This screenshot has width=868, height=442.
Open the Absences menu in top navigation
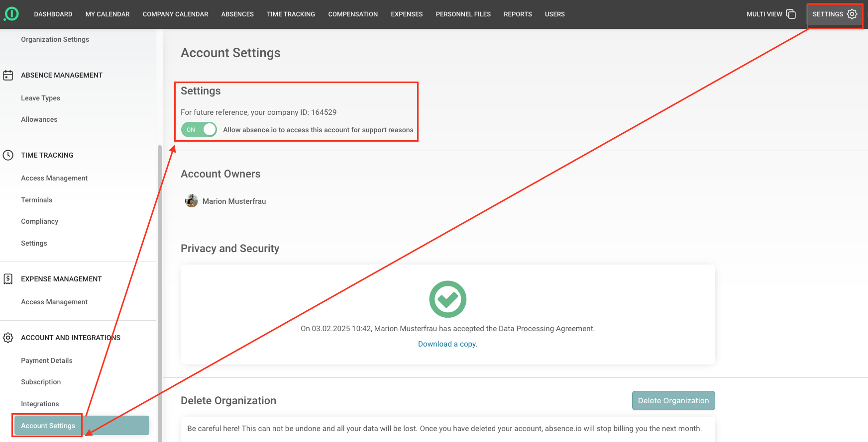pyautogui.click(x=237, y=14)
